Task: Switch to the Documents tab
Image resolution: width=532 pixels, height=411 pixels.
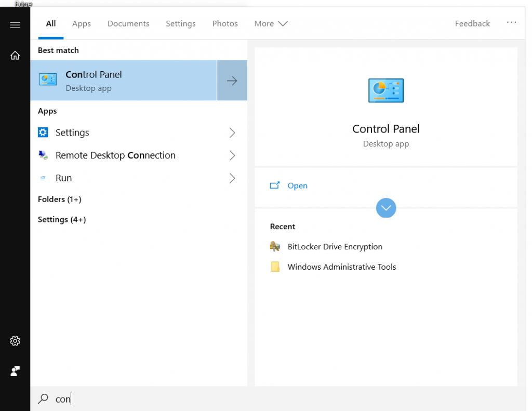Action: tap(128, 24)
